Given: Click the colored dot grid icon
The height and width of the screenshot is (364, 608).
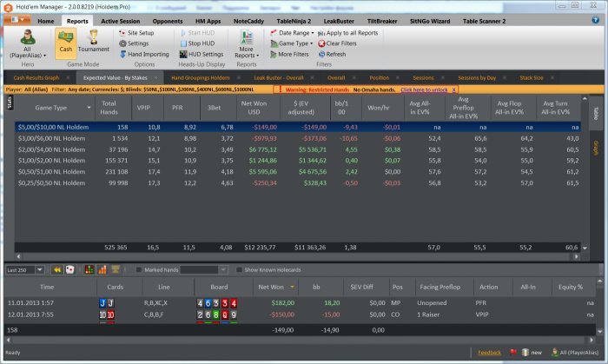Looking at the screenshot, I should pyautogui.click(x=89, y=270).
